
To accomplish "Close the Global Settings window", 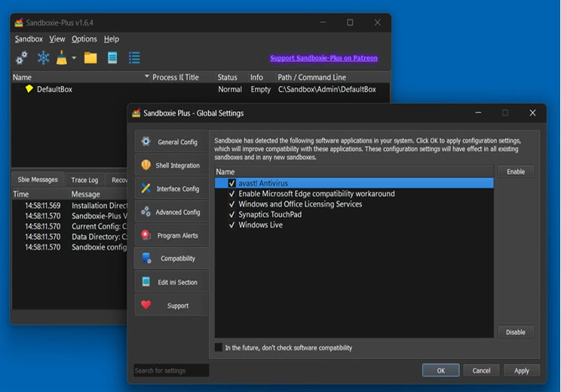I will (532, 113).
